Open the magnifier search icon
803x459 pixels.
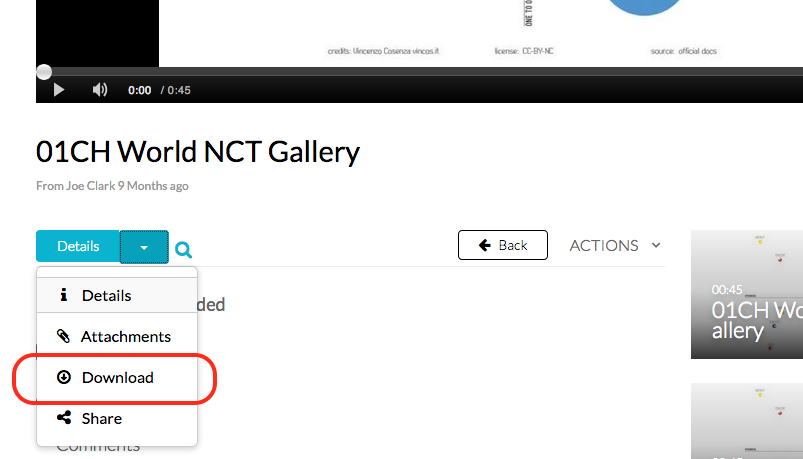[183, 249]
